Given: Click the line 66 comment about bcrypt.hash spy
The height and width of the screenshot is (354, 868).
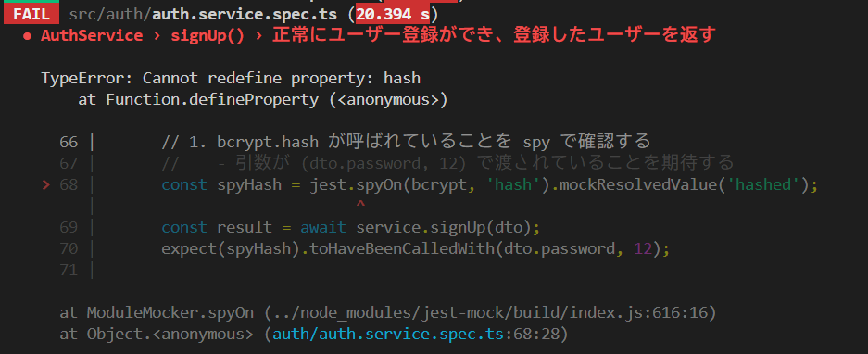Looking at the screenshot, I should [x=406, y=142].
